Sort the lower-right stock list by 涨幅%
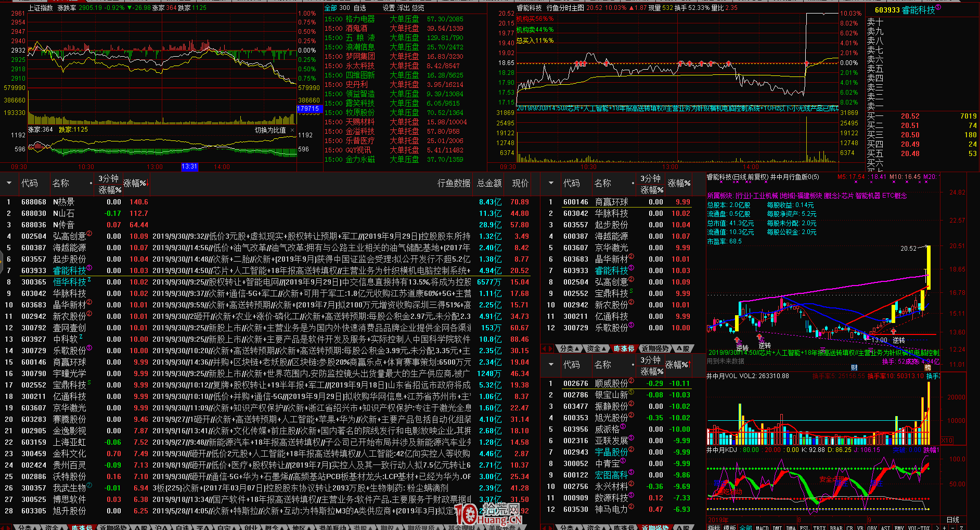Screen dimensions: 980x530 click(677, 365)
